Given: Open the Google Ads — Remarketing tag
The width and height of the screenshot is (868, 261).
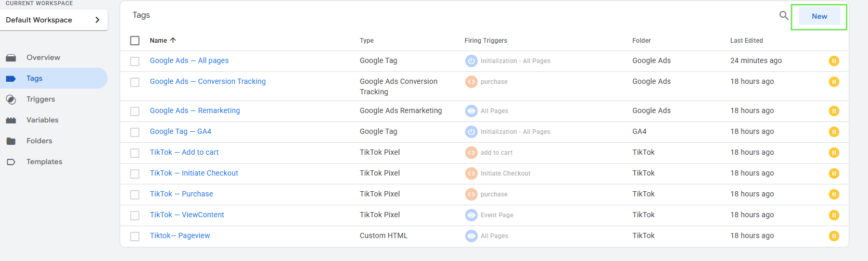Looking at the screenshot, I should (x=195, y=110).
